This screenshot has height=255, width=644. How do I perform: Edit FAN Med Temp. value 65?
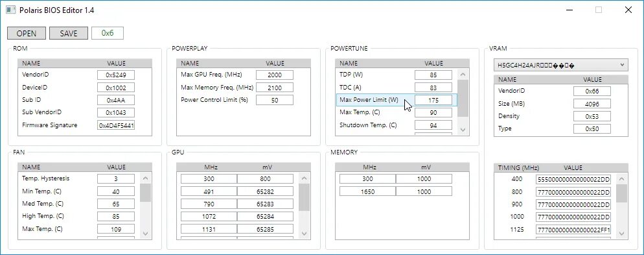pyautogui.click(x=116, y=204)
